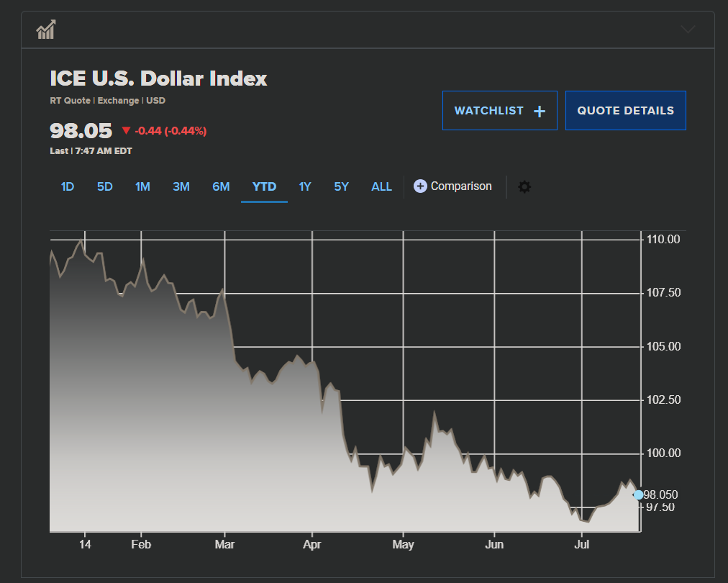Click the plus icon on Watchlist button
The width and height of the screenshot is (728, 583).
click(540, 111)
